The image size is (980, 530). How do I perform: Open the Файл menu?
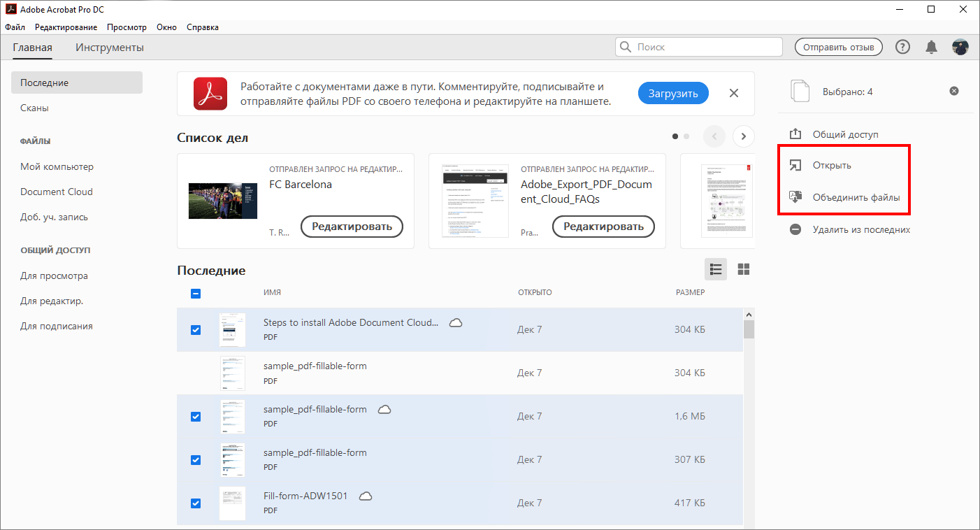coord(15,27)
